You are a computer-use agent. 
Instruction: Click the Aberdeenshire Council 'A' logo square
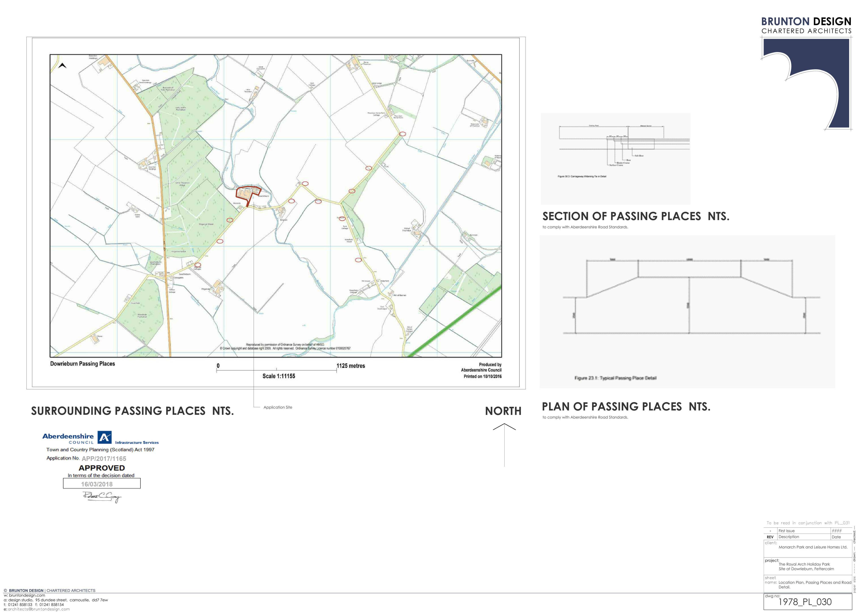tap(105, 437)
